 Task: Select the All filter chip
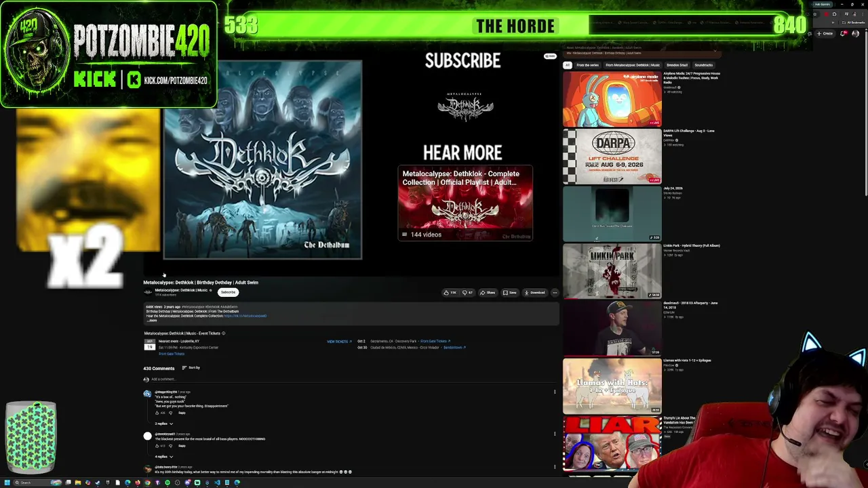[x=568, y=65]
